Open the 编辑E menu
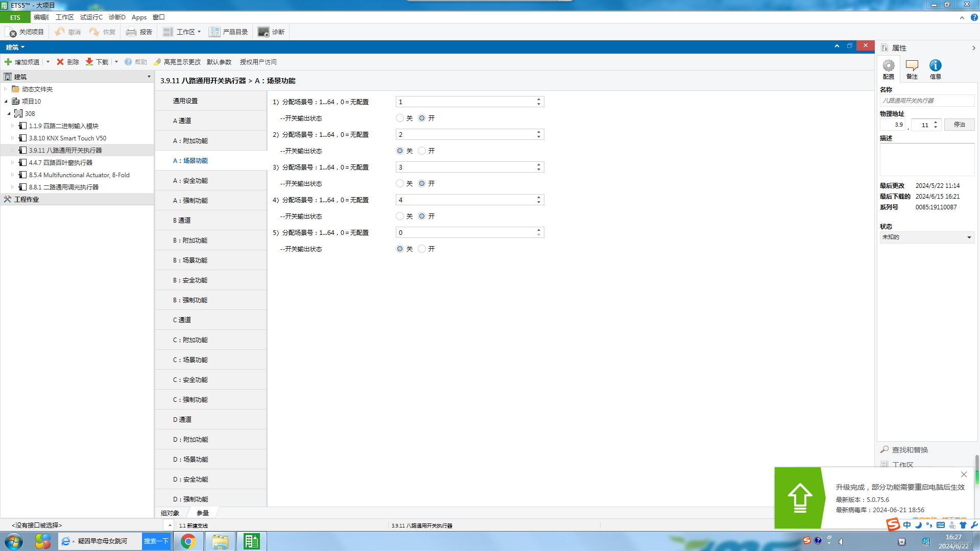Image resolution: width=980 pixels, height=551 pixels. (41, 17)
